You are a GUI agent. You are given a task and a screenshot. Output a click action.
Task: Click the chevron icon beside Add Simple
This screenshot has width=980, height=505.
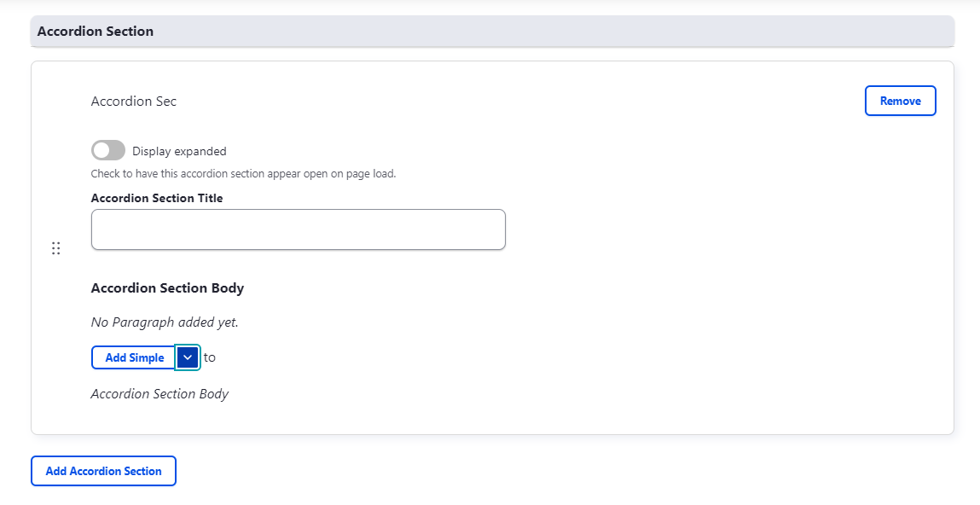click(x=188, y=357)
